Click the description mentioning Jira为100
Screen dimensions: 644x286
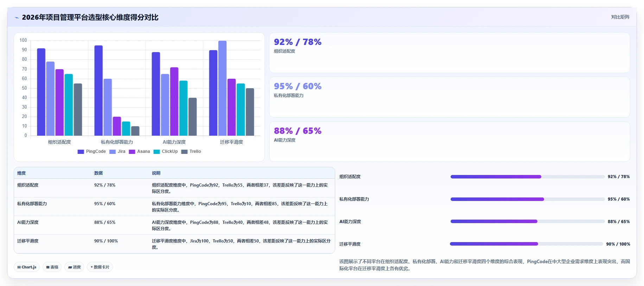241,244
